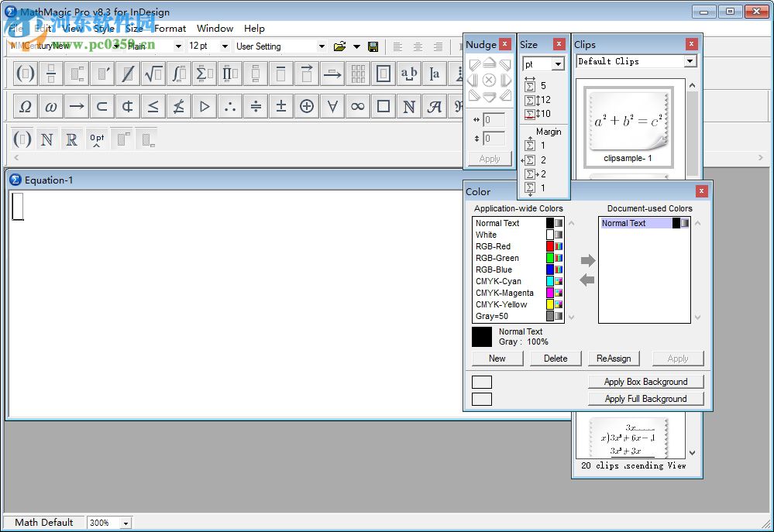The image size is (774, 532).
Task: Select the therefore symbol icon
Action: [x=229, y=106]
